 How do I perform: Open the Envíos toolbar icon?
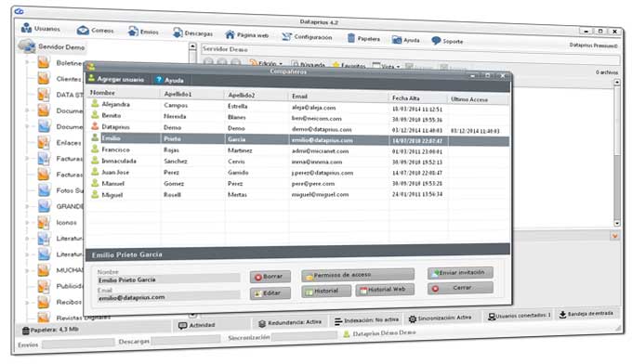point(133,32)
